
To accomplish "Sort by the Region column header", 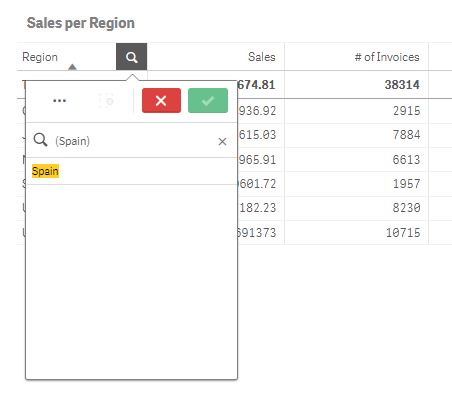I will pyautogui.click(x=40, y=57).
